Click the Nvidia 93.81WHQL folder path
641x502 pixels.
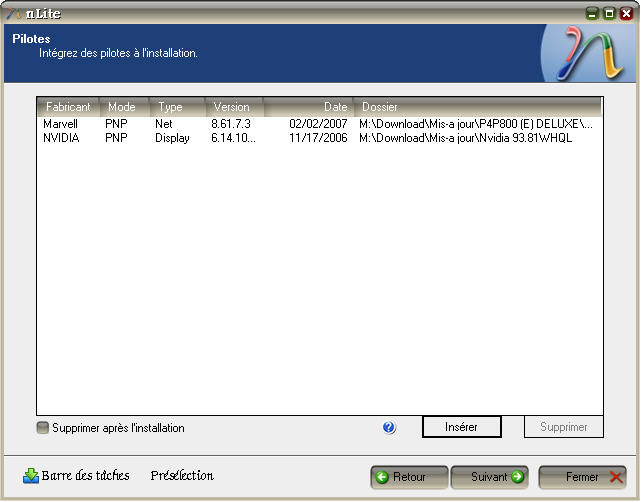[x=465, y=138]
